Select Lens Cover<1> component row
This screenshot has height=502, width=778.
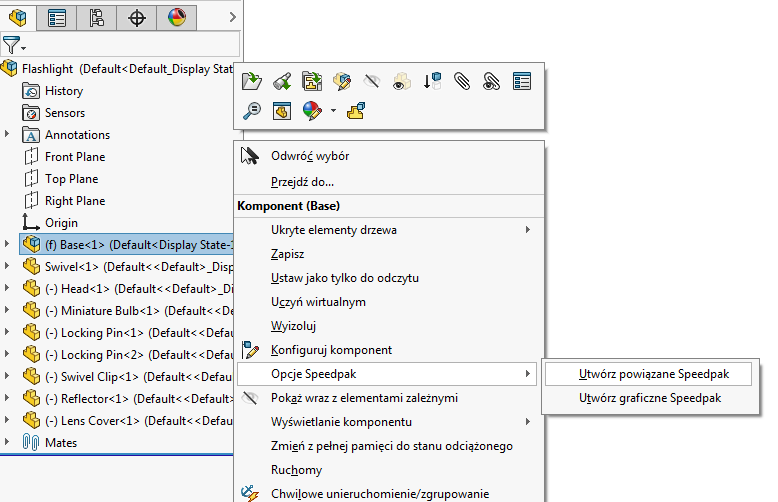coord(127,421)
